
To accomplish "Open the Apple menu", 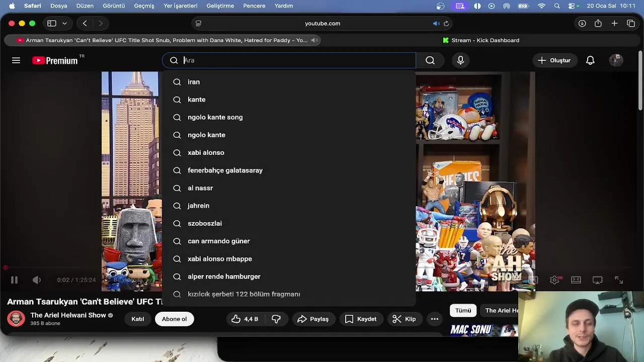I will [x=12, y=6].
